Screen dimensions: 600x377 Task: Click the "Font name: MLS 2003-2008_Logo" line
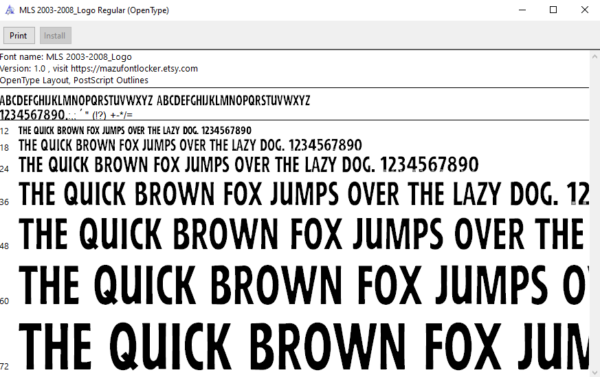pos(66,57)
